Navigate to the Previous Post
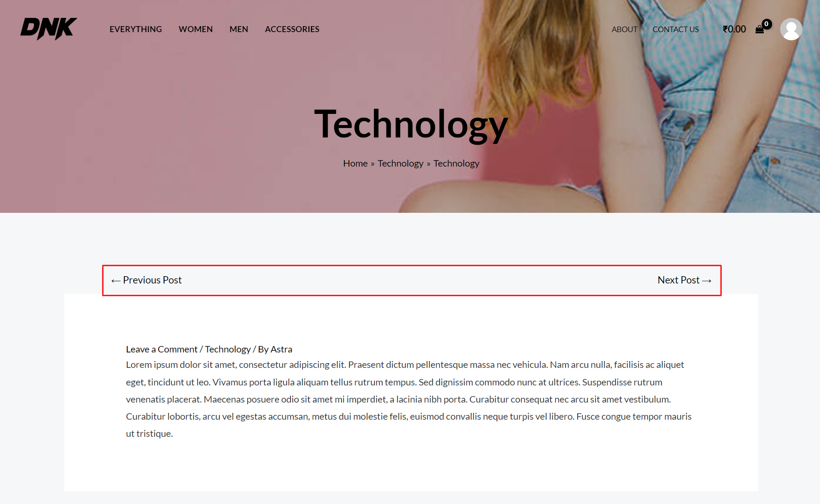This screenshot has width=820, height=504. tap(146, 280)
